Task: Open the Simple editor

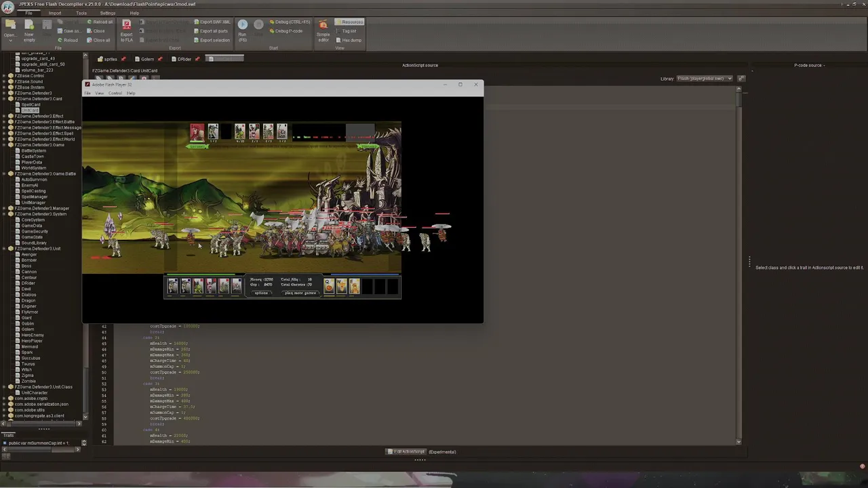Action: [323, 31]
